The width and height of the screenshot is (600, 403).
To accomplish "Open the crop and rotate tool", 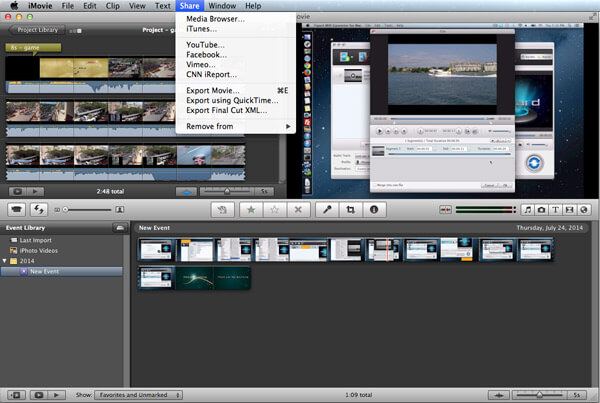I will pyautogui.click(x=351, y=209).
